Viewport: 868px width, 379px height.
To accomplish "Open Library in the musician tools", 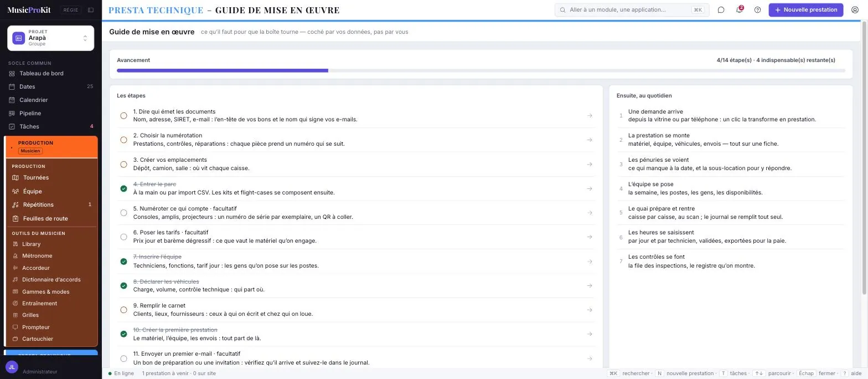I will pos(51,244).
